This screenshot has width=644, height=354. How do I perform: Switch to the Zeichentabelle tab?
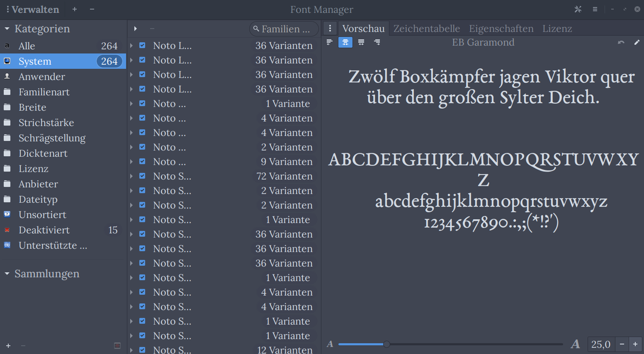[427, 28]
